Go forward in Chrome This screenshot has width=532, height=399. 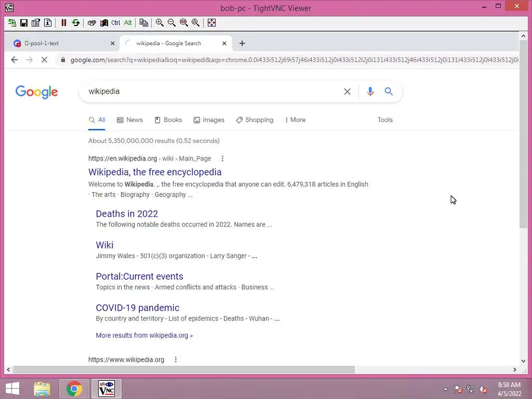click(30, 60)
